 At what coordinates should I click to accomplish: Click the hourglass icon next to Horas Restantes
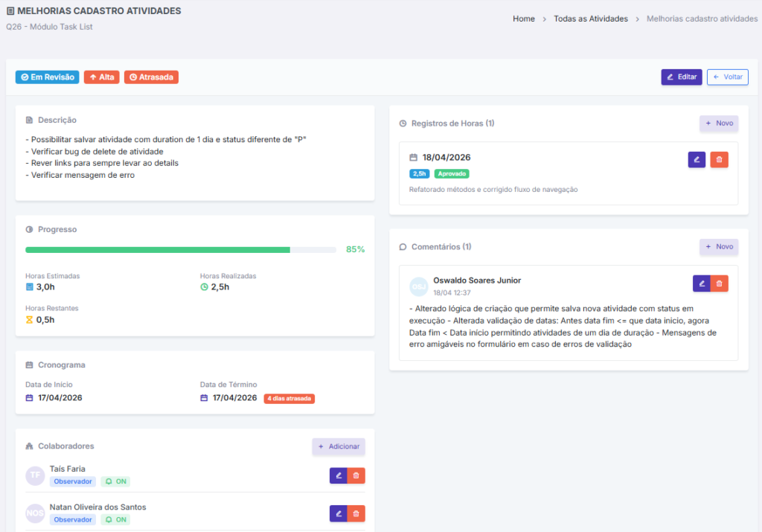coord(31,320)
